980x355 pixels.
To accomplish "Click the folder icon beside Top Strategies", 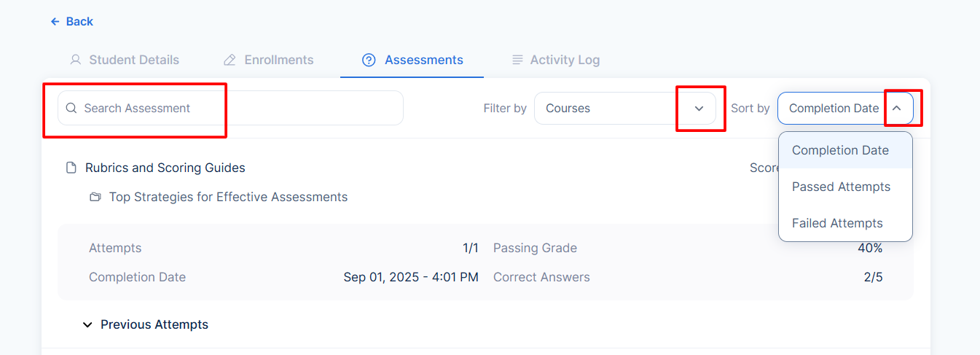I will pyautogui.click(x=95, y=197).
